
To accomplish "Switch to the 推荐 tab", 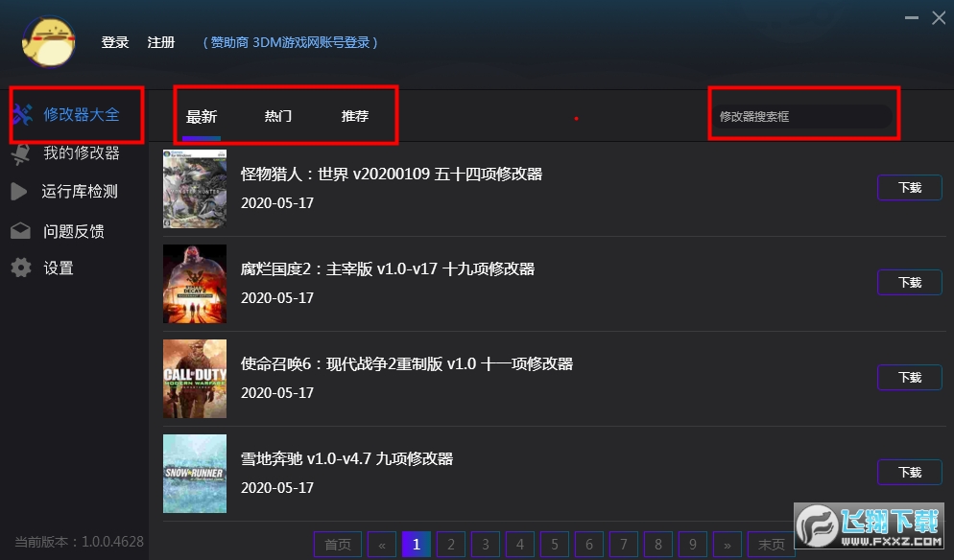I will (355, 116).
